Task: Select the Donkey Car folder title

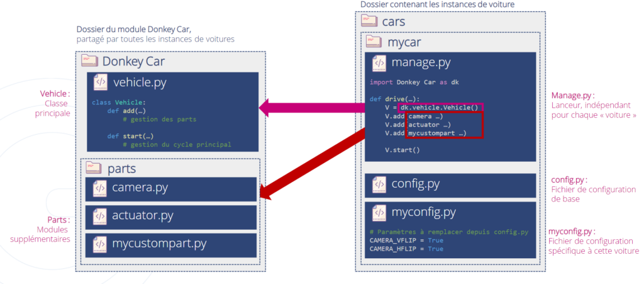Action: [133, 61]
